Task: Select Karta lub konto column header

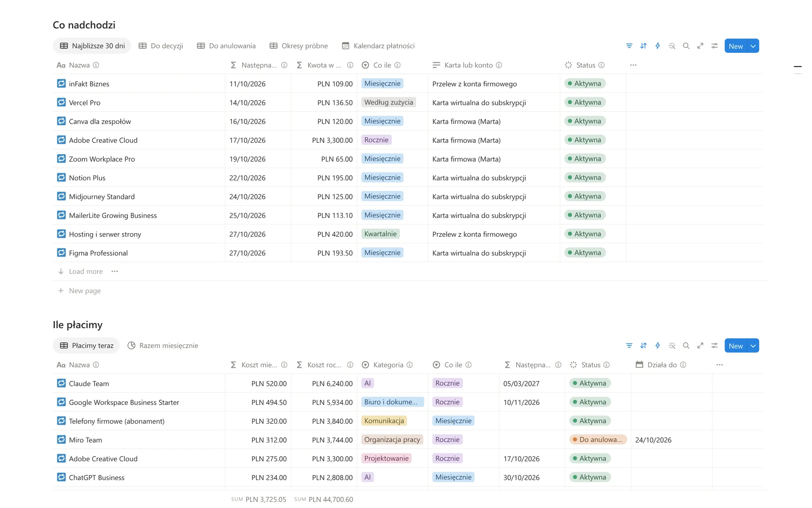Action: click(x=494, y=65)
